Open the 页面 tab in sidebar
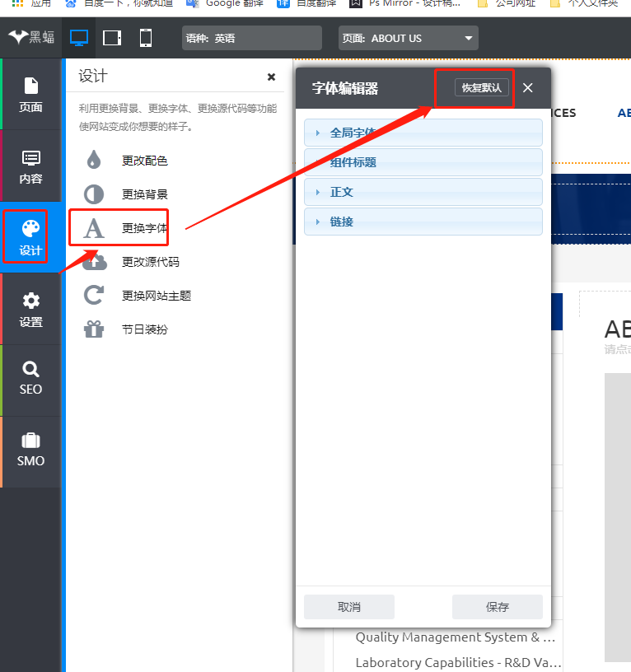The height and width of the screenshot is (672, 631). click(x=30, y=94)
